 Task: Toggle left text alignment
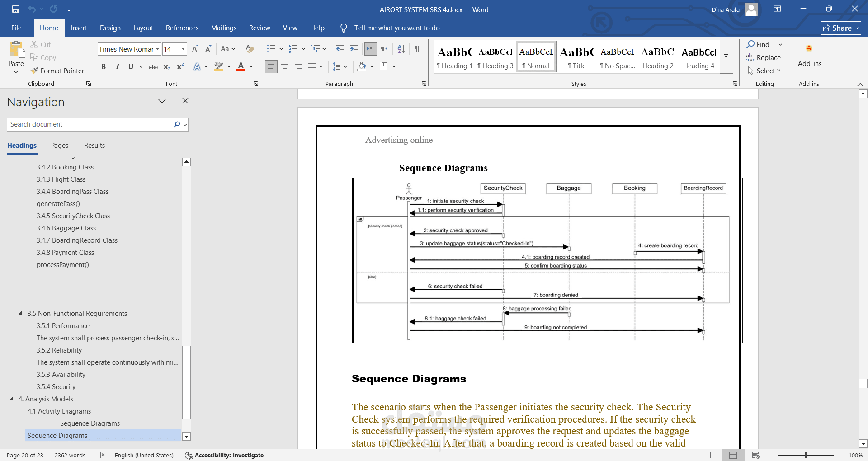tap(271, 66)
